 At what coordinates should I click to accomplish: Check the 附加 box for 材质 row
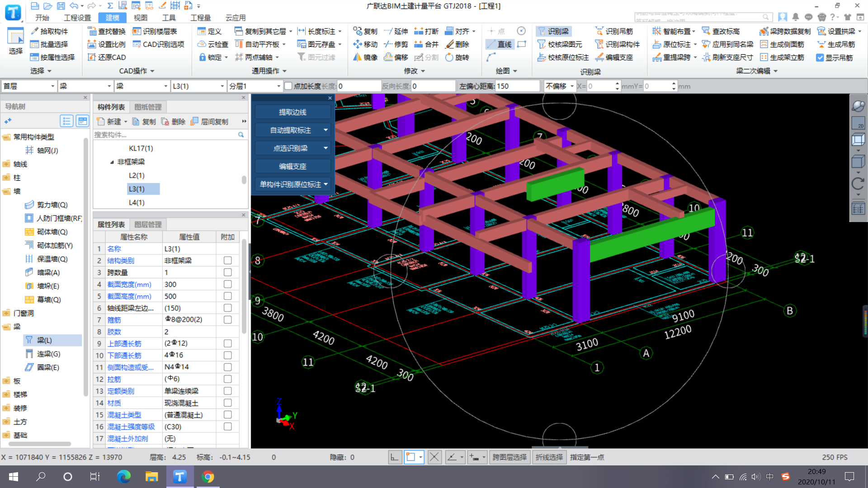coord(228,403)
